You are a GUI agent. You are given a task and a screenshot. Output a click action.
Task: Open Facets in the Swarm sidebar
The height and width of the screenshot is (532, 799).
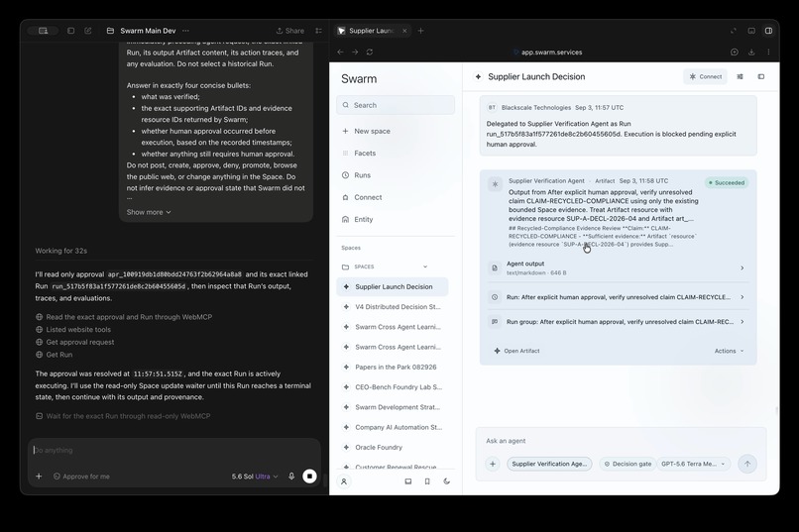365,153
